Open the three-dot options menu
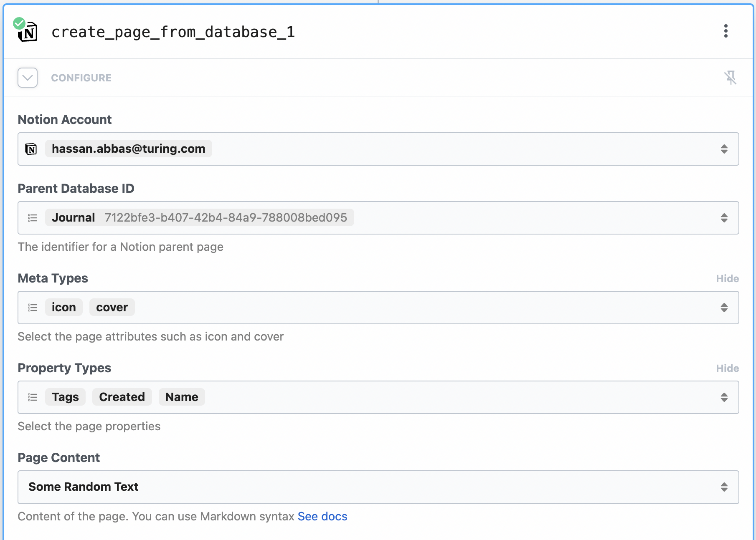This screenshot has width=756, height=540. tap(726, 31)
